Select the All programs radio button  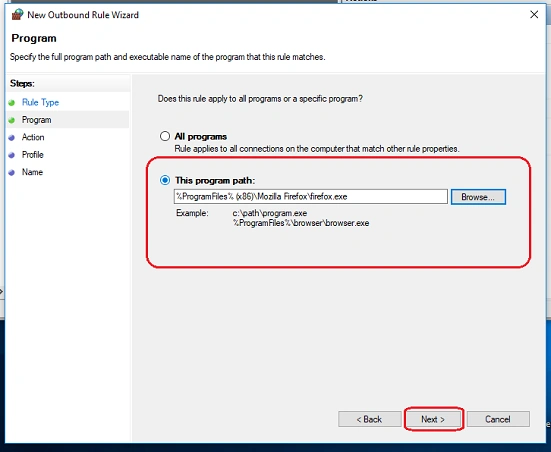(x=165, y=136)
